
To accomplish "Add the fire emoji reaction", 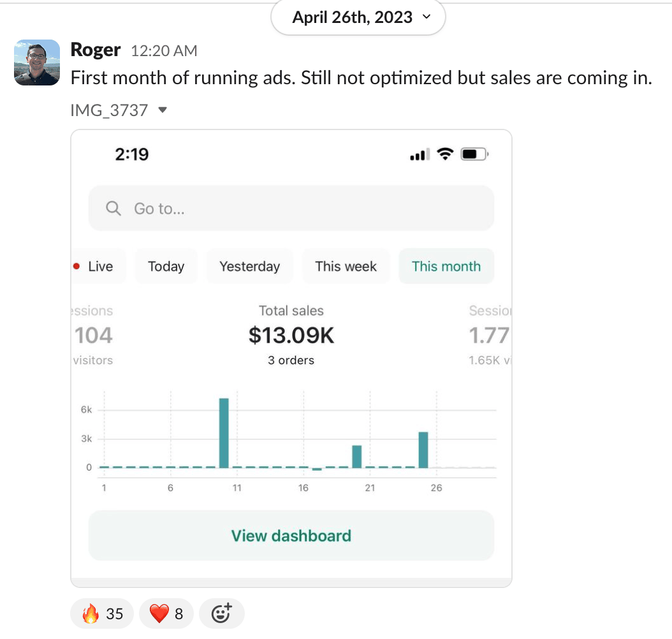I will tap(102, 614).
